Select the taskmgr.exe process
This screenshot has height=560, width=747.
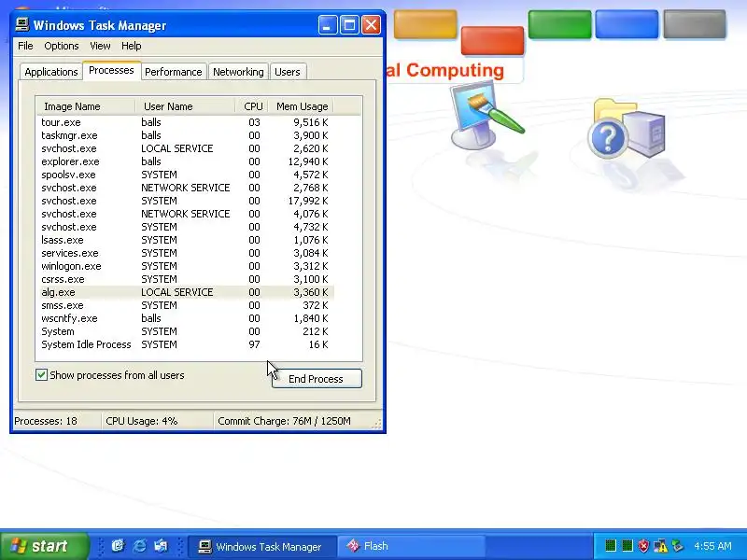coord(185,135)
